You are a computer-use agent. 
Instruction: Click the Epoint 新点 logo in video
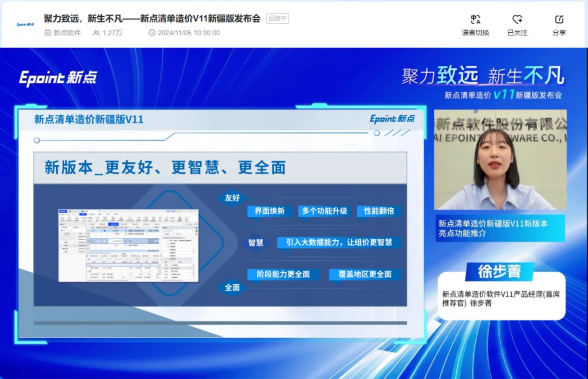click(58, 78)
